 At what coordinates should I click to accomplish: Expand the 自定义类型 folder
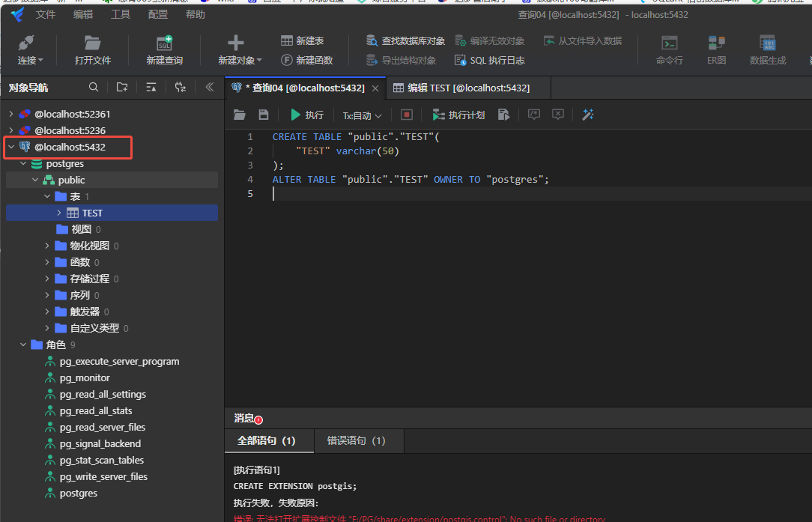pyautogui.click(x=46, y=328)
